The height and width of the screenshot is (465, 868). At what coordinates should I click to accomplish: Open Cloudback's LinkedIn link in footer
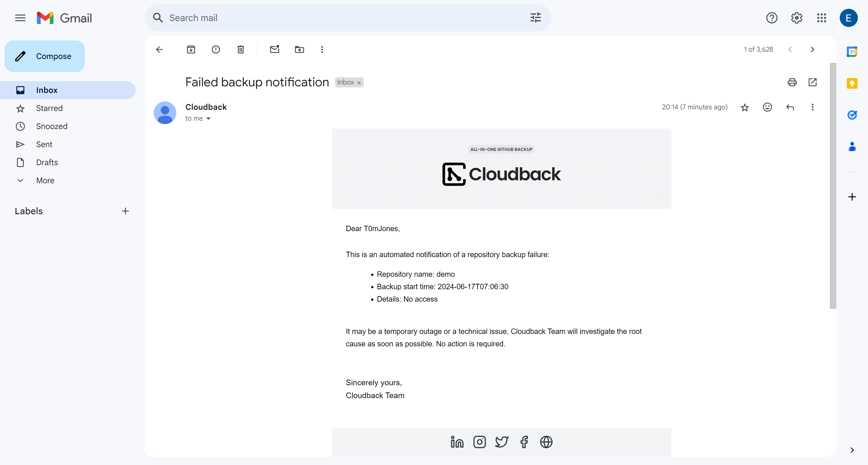coord(457,442)
